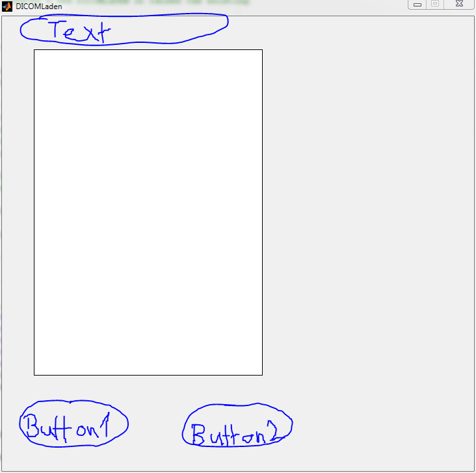Click the right border line of the white axes
This screenshot has height=473, width=476.
tap(262, 212)
